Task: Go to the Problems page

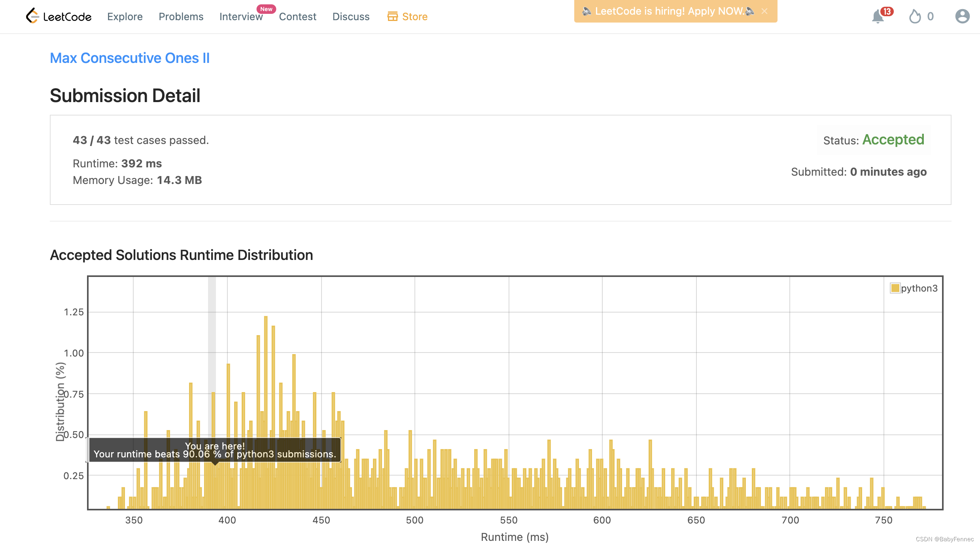Action: tap(181, 17)
